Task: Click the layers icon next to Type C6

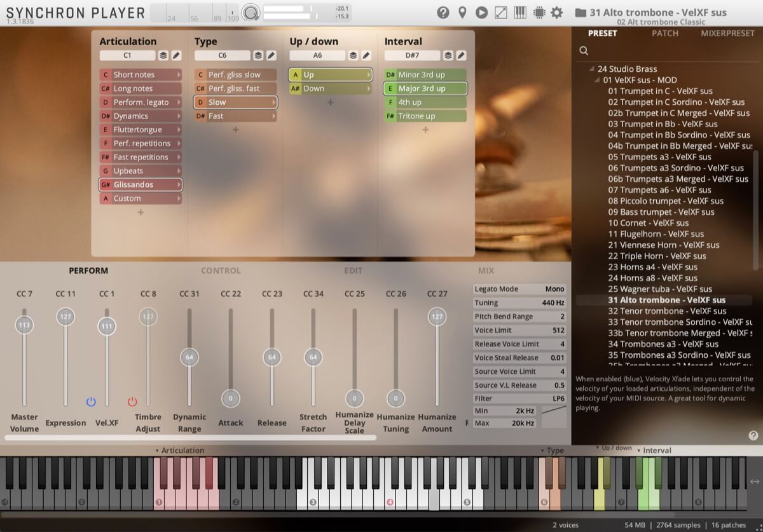Action: (259, 55)
